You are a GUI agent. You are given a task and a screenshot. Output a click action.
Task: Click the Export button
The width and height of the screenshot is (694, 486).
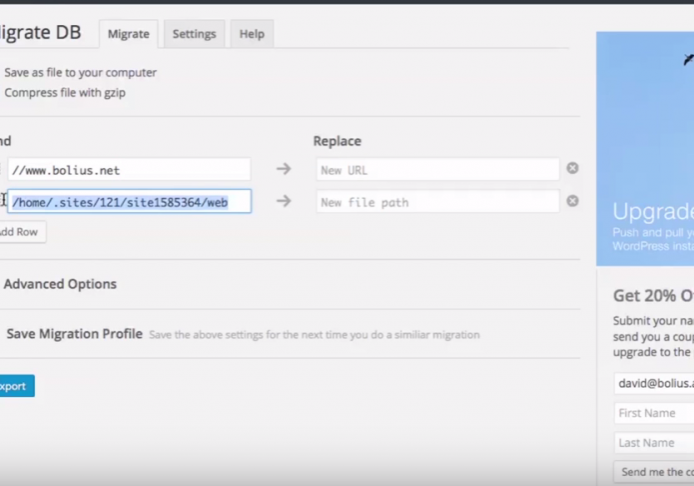[15, 386]
